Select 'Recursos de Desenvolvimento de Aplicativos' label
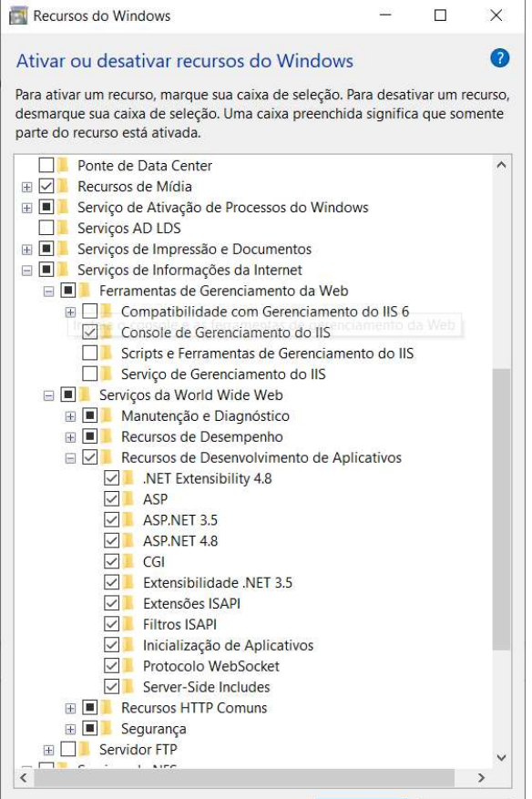This screenshot has height=799, width=532. coord(261,457)
